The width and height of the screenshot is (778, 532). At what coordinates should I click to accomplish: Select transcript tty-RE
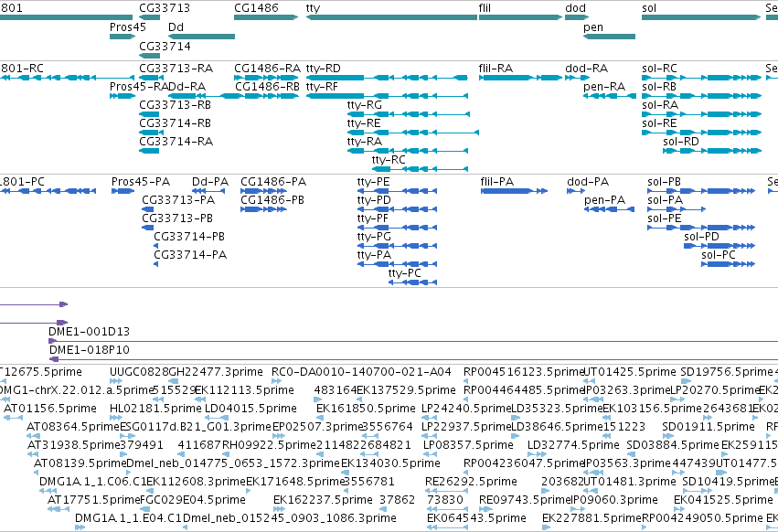(x=413, y=133)
